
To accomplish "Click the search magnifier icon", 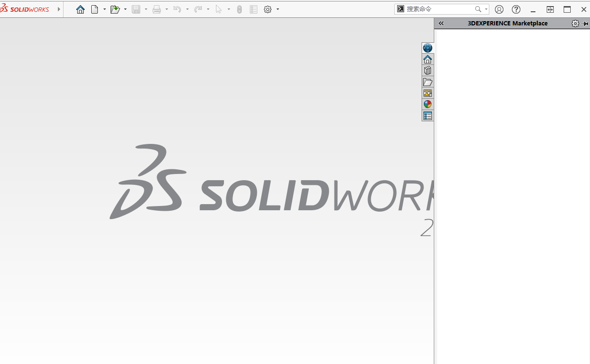I will point(478,9).
